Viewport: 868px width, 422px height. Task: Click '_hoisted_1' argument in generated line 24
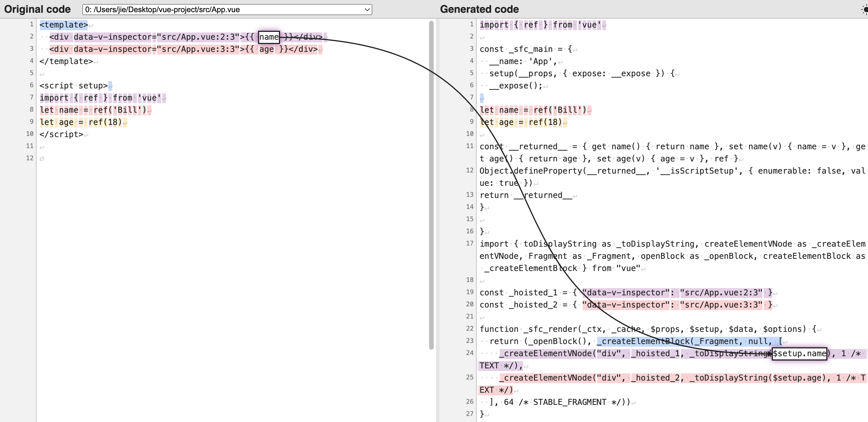(655, 353)
